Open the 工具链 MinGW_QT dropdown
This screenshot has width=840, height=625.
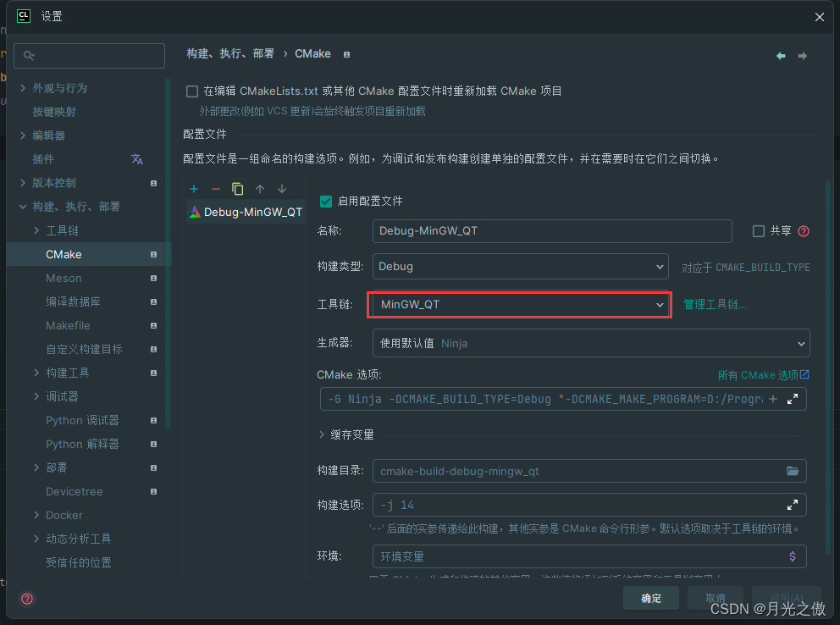(x=519, y=304)
